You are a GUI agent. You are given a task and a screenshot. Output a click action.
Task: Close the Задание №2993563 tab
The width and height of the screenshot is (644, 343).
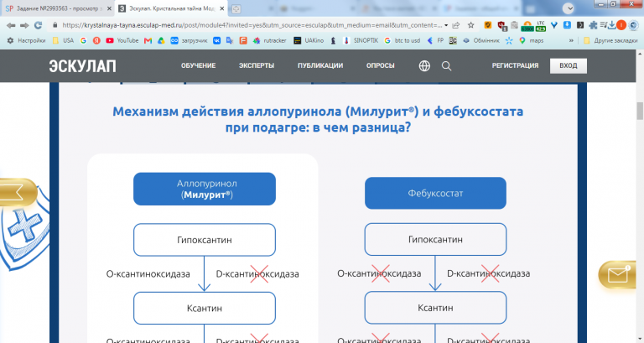tap(109, 8)
